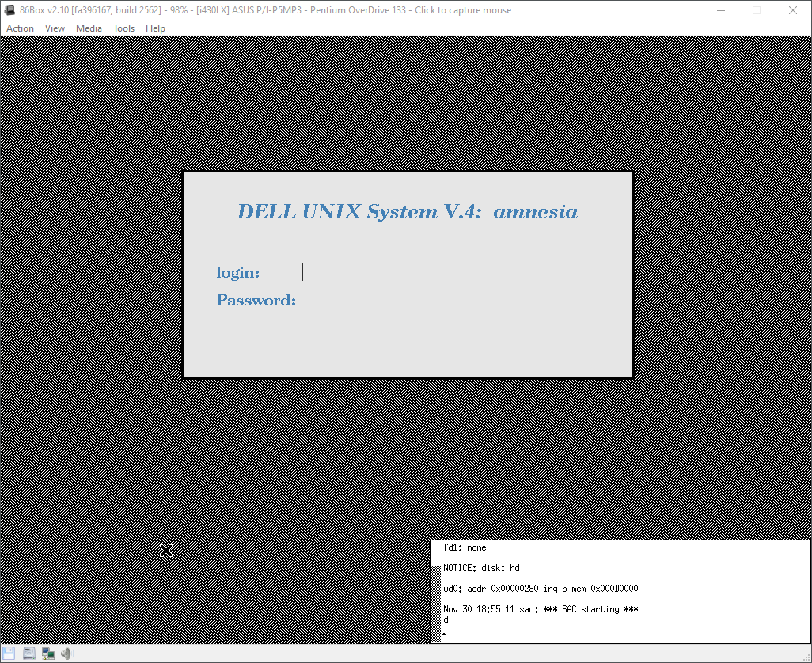Minimize the 86Box window
The image size is (812, 663).
point(721,10)
